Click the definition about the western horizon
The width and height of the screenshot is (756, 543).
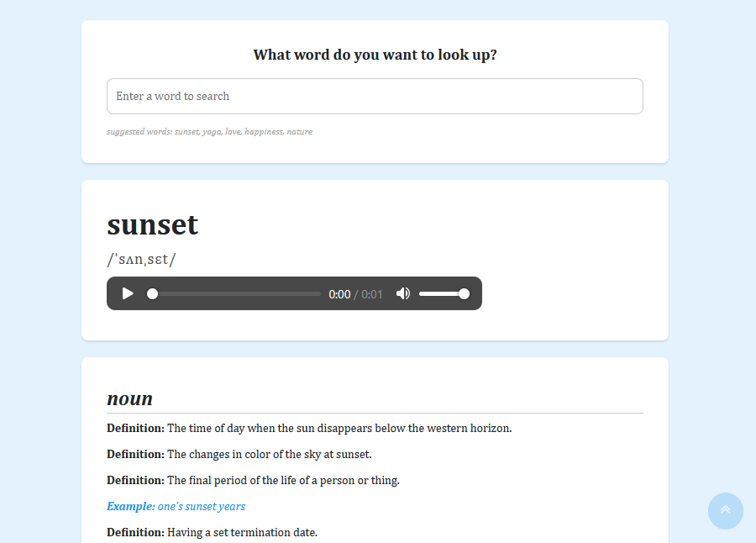point(309,428)
